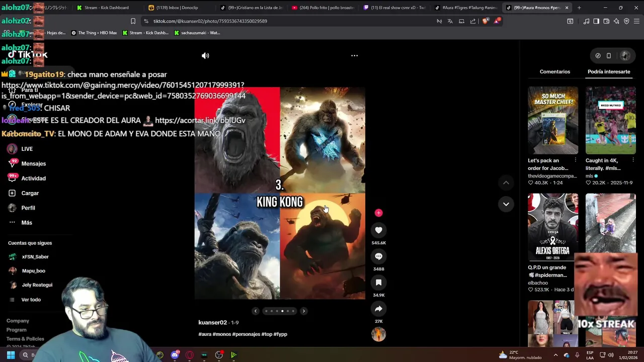Open the Alexis Ortega video thumbnail
The height and width of the screenshot is (362, 644).
553,227
